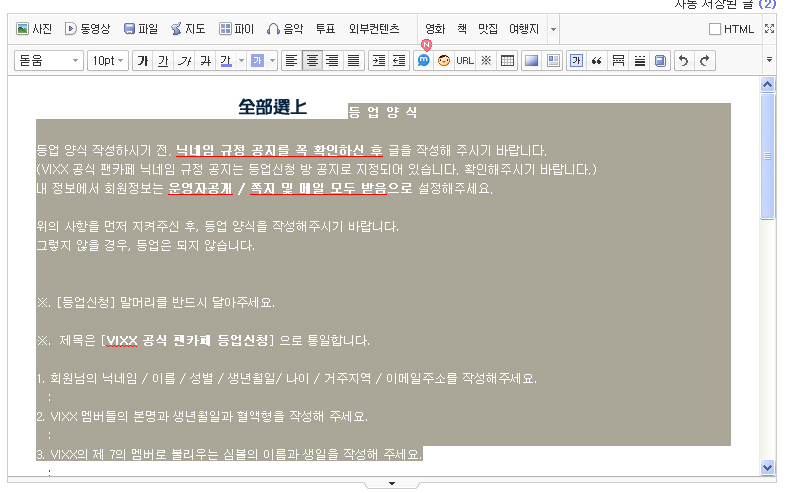Select the 여행지 content tab
The width and height of the screenshot is (790, 493).
[x=524, y=29]
